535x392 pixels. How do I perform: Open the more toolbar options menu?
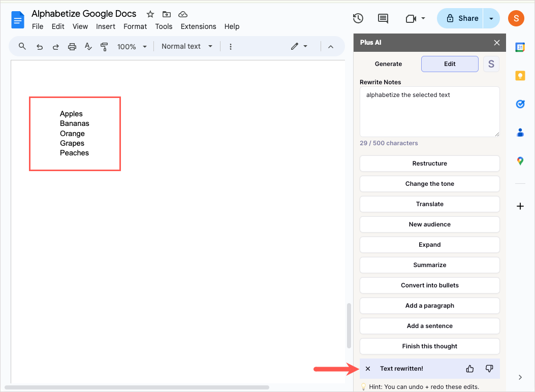point(231,47)
